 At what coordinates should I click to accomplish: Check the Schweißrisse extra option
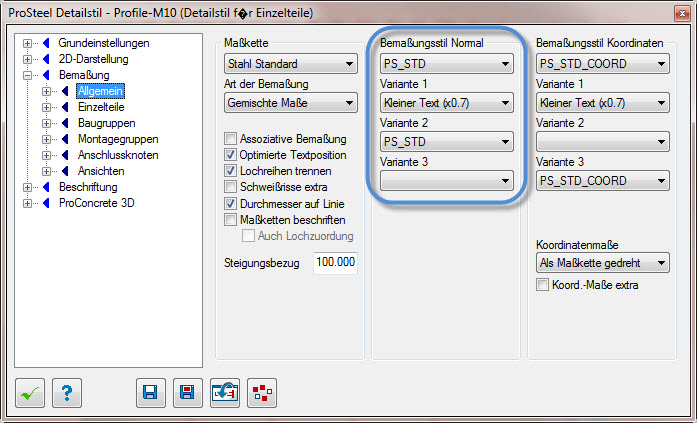[230, 187]
